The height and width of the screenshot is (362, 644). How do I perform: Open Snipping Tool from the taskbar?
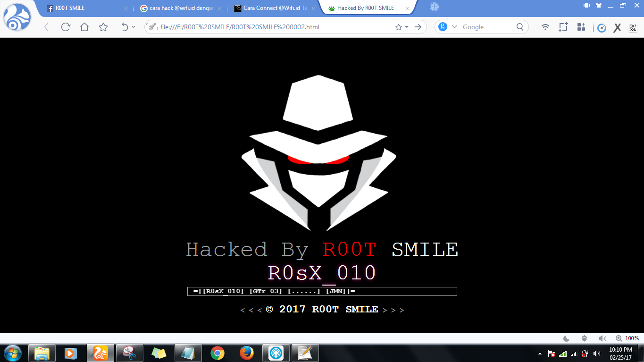coord(129,353)
